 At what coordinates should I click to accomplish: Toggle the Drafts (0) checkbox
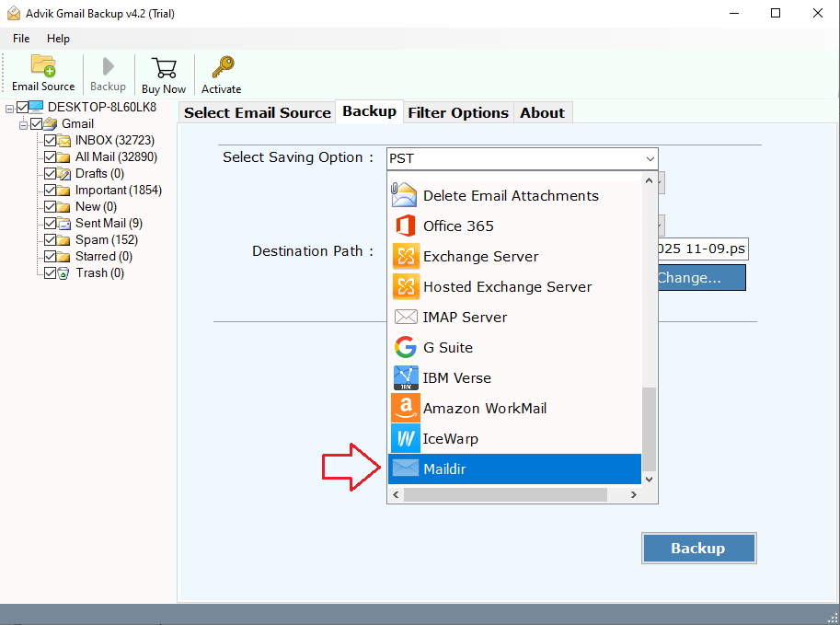coord(51,174)
